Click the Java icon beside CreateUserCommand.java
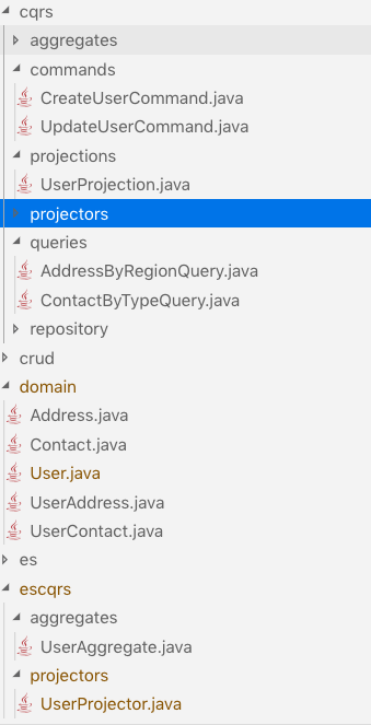Viewport: 371px width, 726px height. 25,98
